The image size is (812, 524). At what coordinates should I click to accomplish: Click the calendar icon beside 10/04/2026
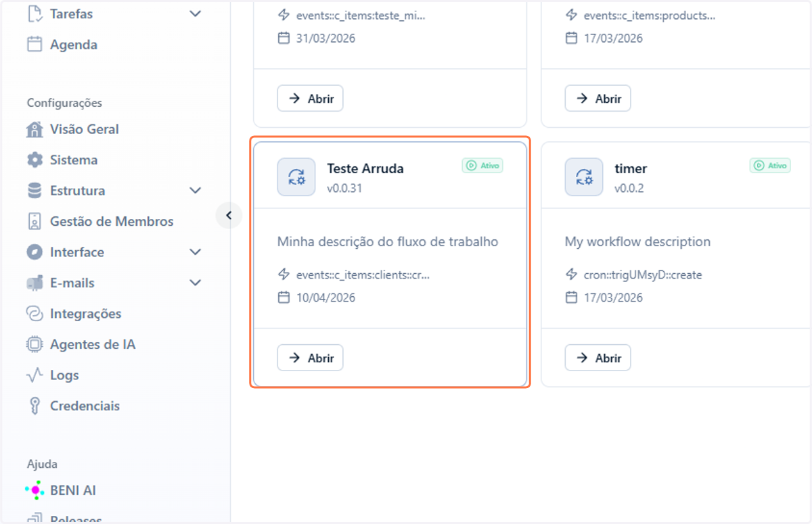284,297
